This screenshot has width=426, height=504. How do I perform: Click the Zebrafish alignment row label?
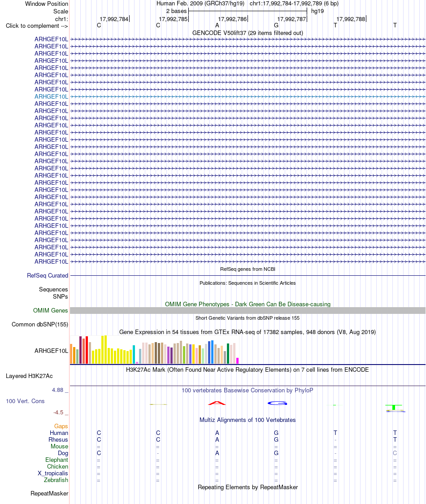pyautogui.click(x=56, y=480)
